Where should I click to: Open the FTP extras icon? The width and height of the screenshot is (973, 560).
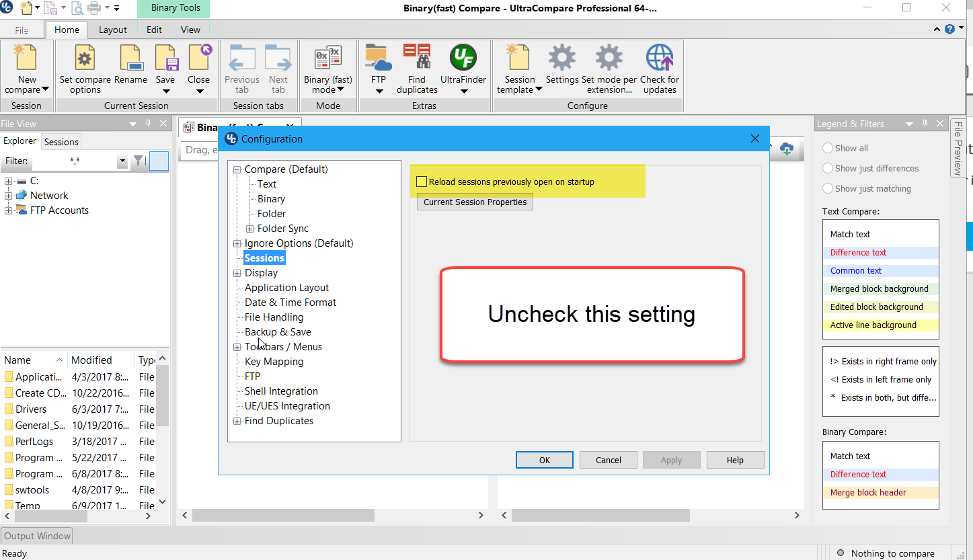pyautogui.click(x=379, y=58)
